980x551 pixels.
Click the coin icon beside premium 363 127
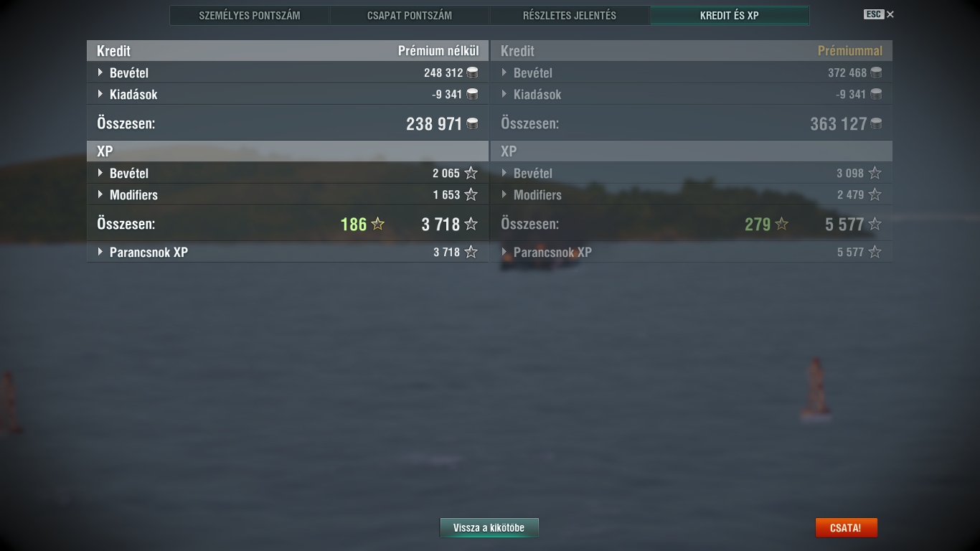click(876, 123)
